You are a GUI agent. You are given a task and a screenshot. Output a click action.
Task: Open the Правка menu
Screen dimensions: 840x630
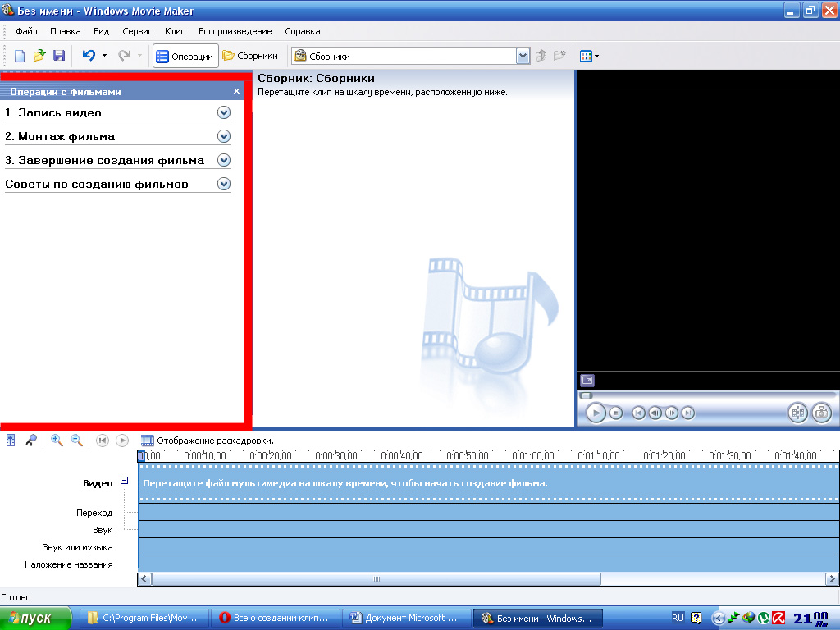[x=66, y=31]
